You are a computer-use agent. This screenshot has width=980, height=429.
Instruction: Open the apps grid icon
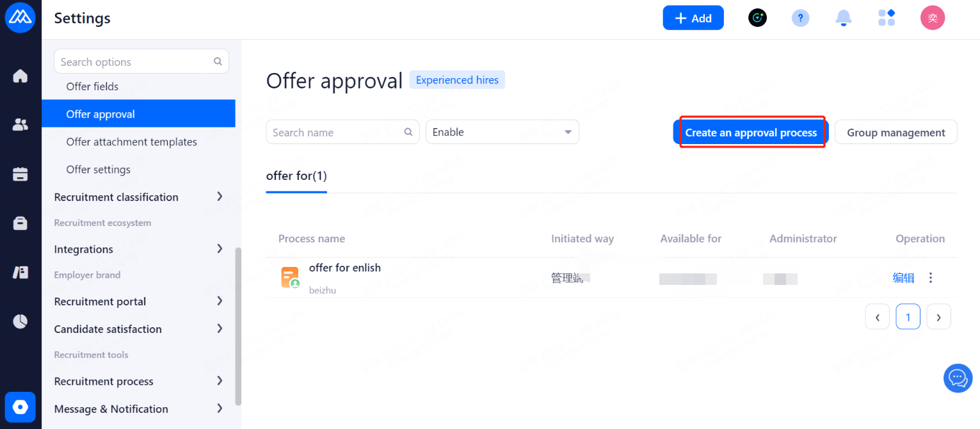[x=887, y=18]
